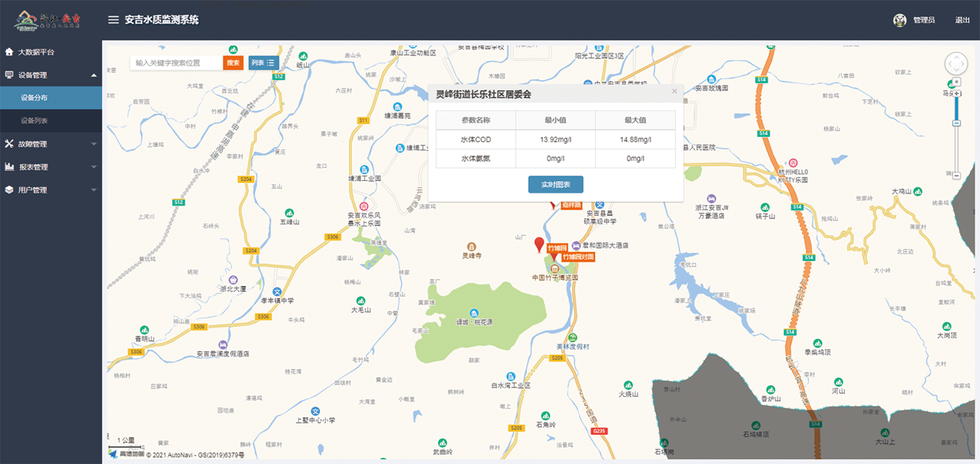Close the 灵峰街道长乐社区居委会 popup
Screen dimensions: 980x464
pos(674,91)
